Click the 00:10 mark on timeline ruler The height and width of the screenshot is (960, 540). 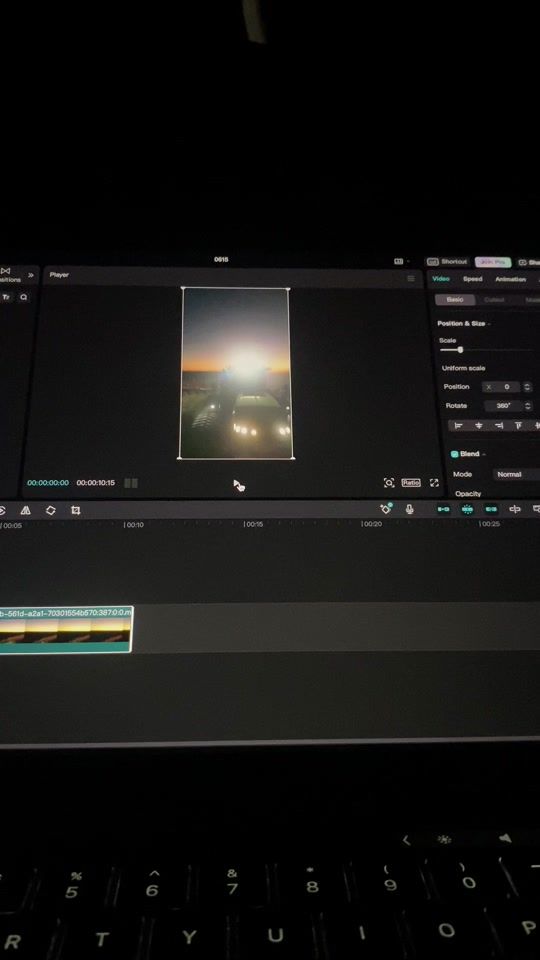tap(134, 525)
